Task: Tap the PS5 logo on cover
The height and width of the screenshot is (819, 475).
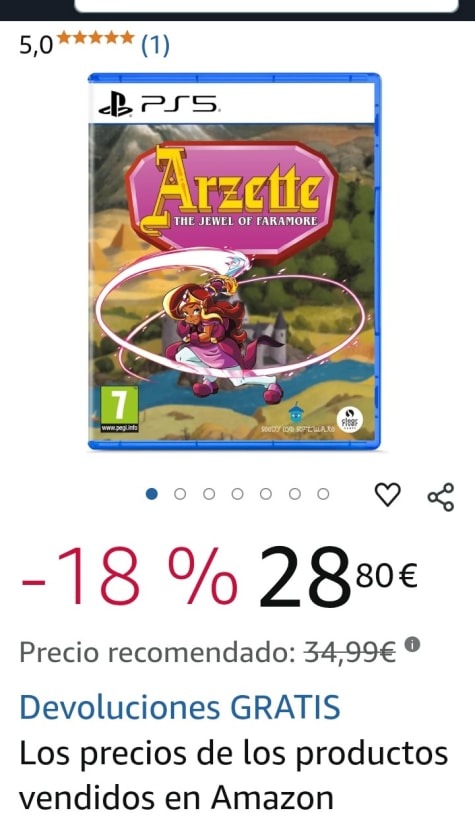Action: [159, 106]
